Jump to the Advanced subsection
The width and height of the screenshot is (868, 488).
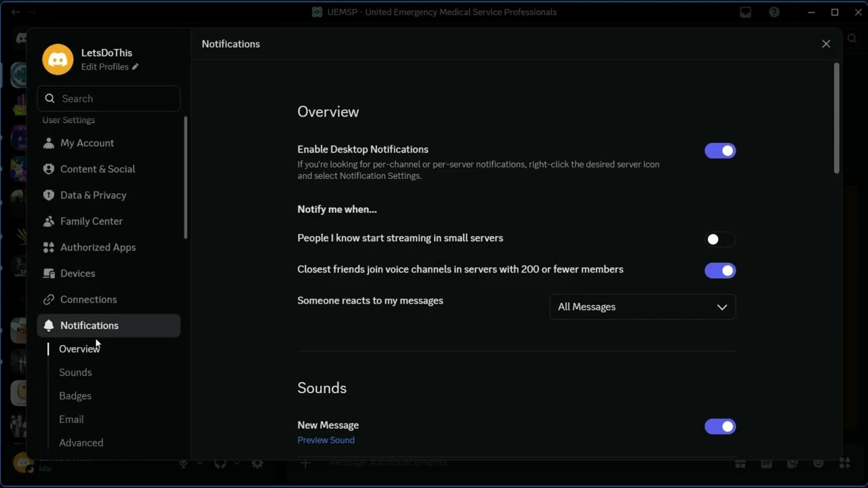click(81, 443)
